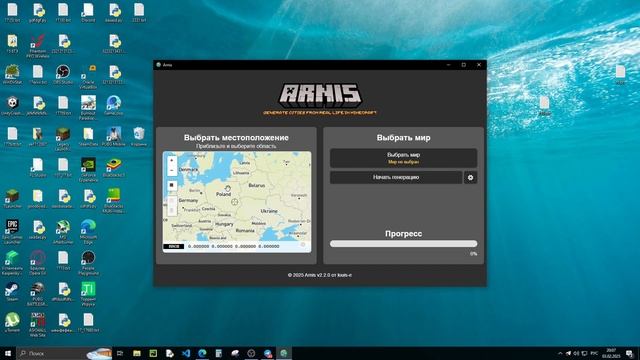The width and height of the screenshot is (640, 360).
Task: Open Microsoft Edge from the taskbar
Action: (202, 353)
